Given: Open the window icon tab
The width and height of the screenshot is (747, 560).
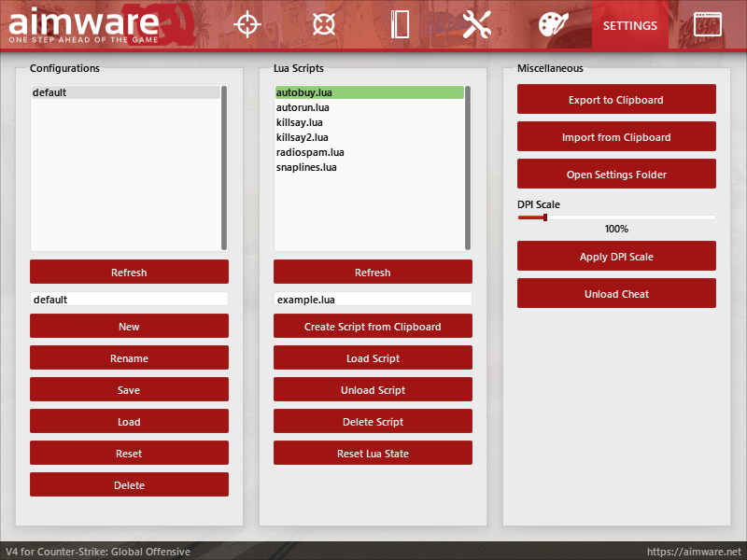Looking at the screenshot, I should 707,25.
